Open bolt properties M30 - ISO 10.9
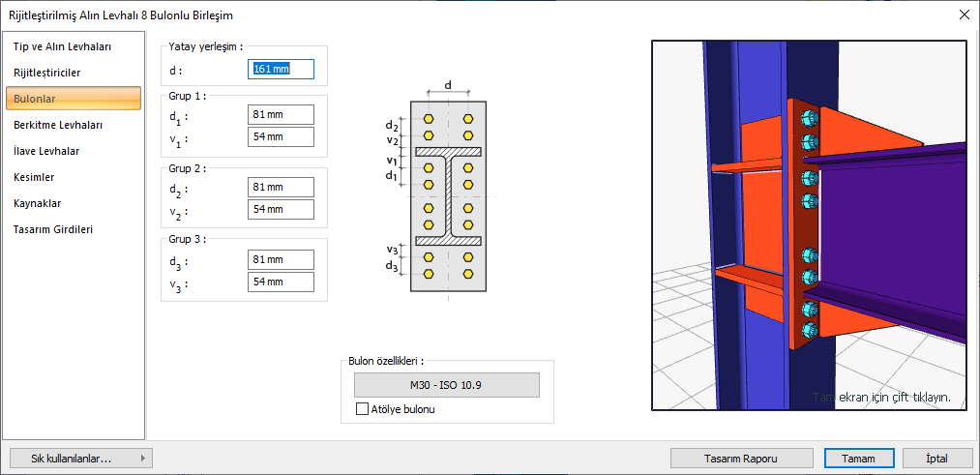 446,385
